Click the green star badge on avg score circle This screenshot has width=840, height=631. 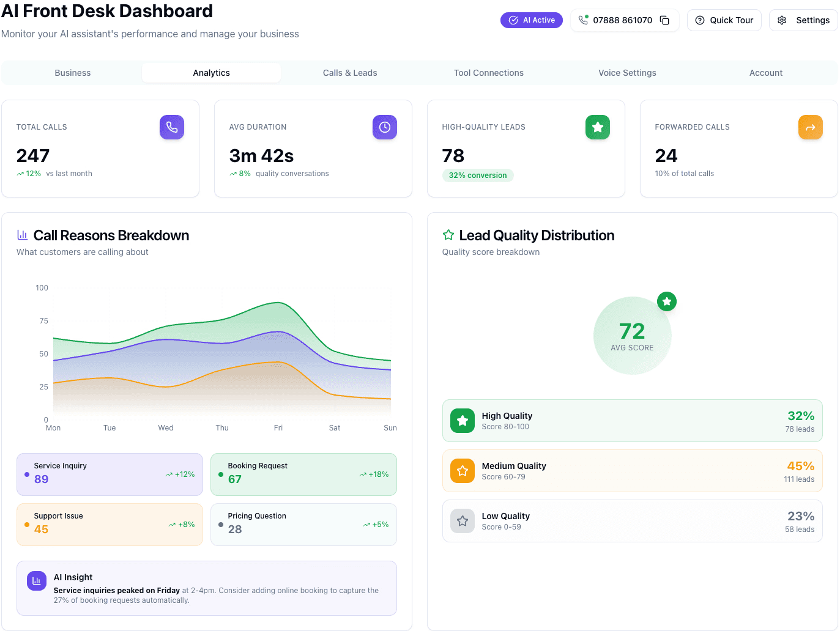point(667,301)
